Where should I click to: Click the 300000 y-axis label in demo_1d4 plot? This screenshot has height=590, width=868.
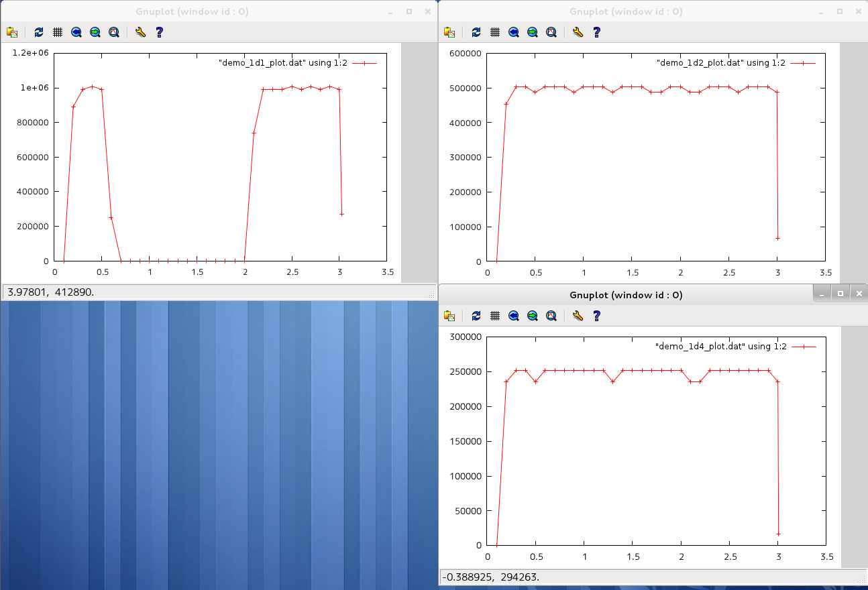pyautogui.click(x=467, y=337)
